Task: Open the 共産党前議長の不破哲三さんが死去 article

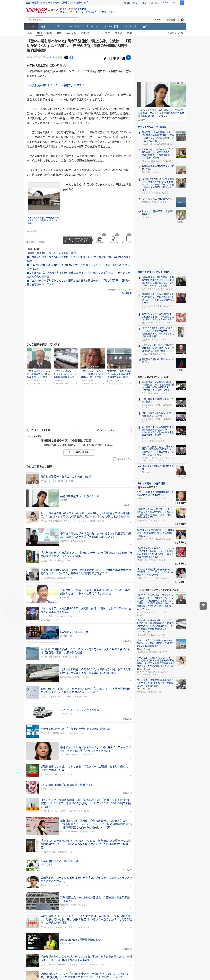Action: tap(66, 477)
